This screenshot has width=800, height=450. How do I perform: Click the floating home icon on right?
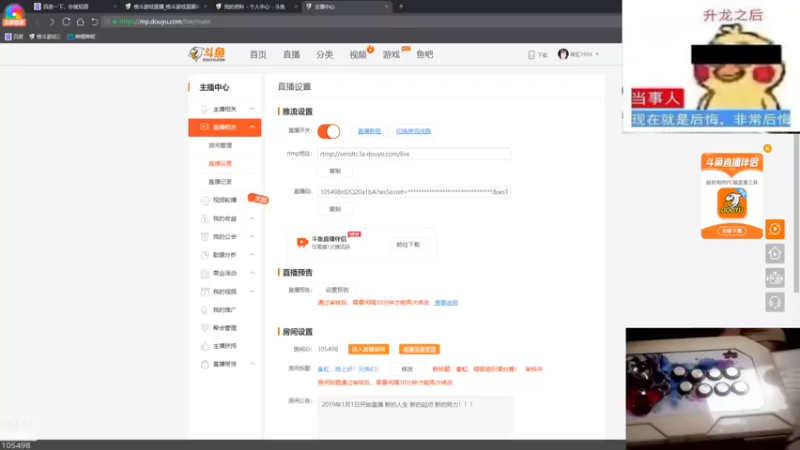[x=774, y=254]
